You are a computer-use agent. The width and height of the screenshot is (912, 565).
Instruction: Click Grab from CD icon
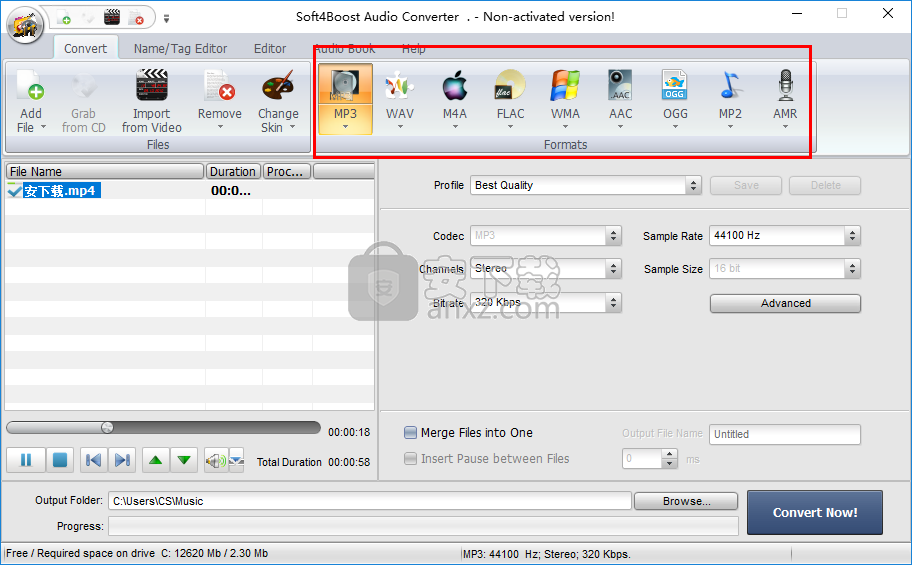[84, 86]
